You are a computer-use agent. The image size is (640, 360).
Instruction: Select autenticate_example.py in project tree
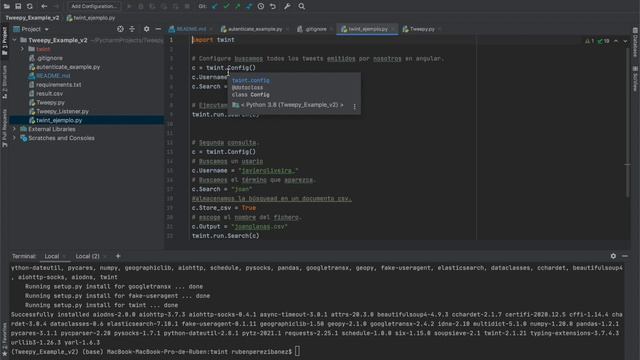pyautogui.click(x=68, y=67)
